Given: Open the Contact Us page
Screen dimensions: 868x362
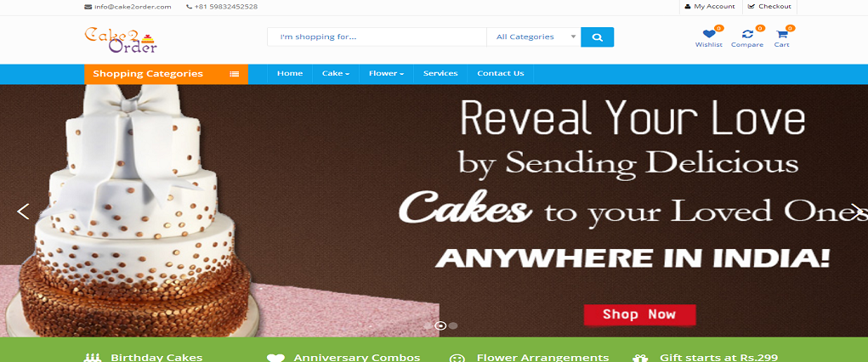Looking at the screenshot, I should pyautogui.click(x=501, y=74).
